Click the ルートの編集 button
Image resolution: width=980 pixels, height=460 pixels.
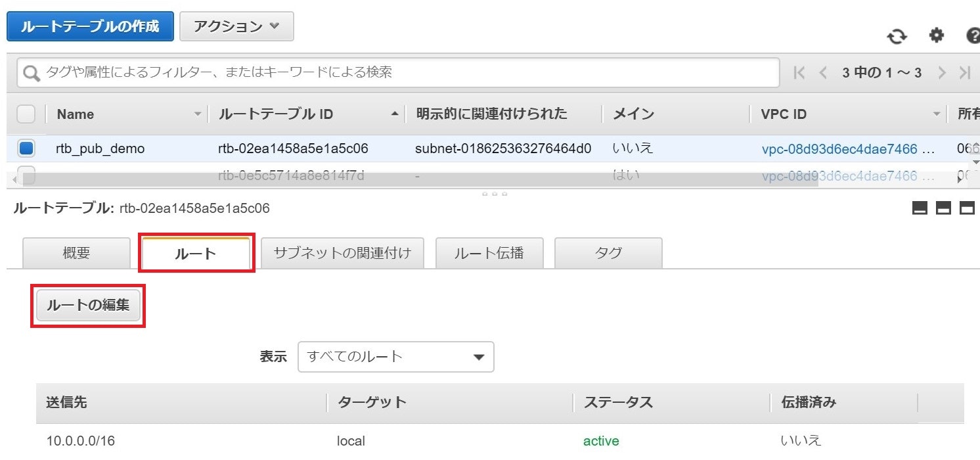pos(88,306)
